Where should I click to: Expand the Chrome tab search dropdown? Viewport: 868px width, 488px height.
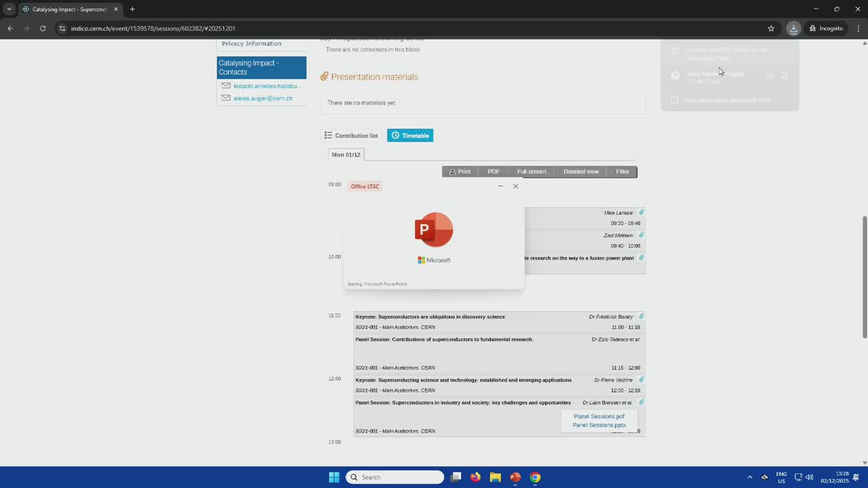coord(9,9)
